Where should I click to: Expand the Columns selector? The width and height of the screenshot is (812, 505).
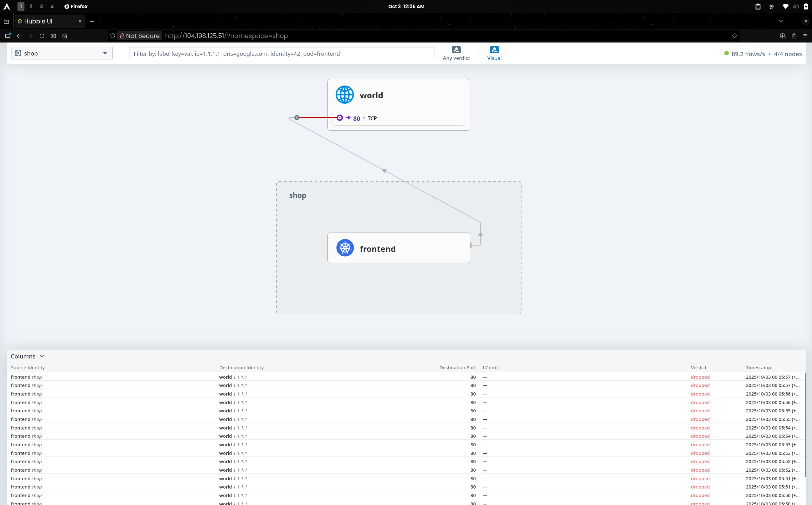[27, 356]
